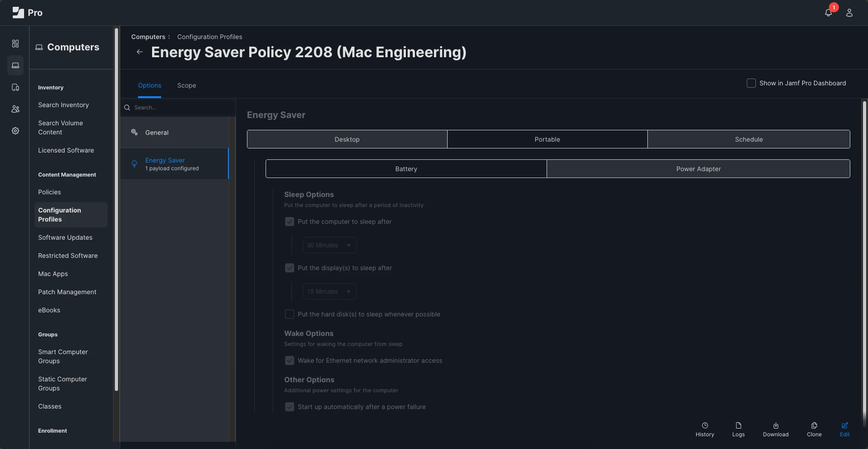The height and width of the screenshot is (449, 868).
Task: Click the Jamf Pro logo icon
Action: click(x=18, y=13)
